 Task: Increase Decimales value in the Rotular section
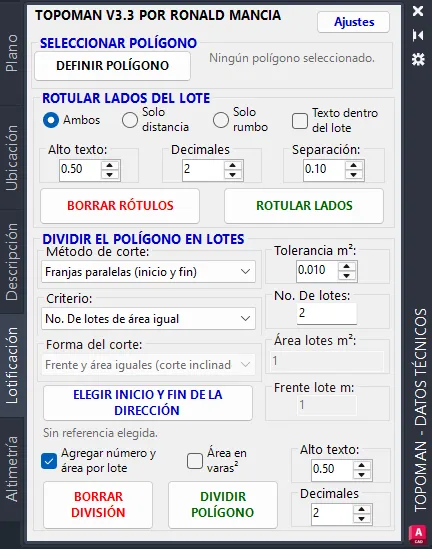[233, 165]
